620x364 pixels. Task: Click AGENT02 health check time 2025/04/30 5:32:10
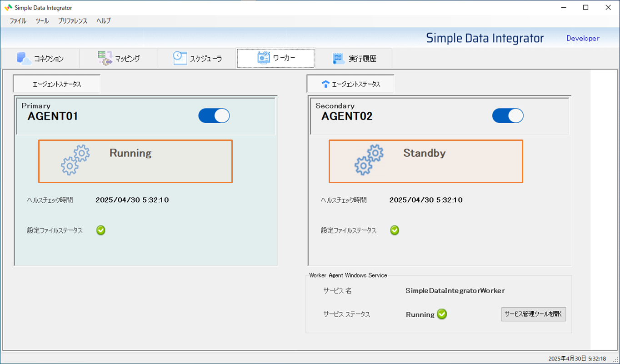tap(426, 200)
